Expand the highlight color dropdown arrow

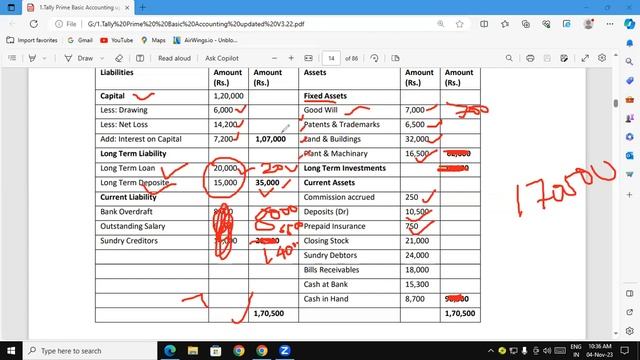44,58
